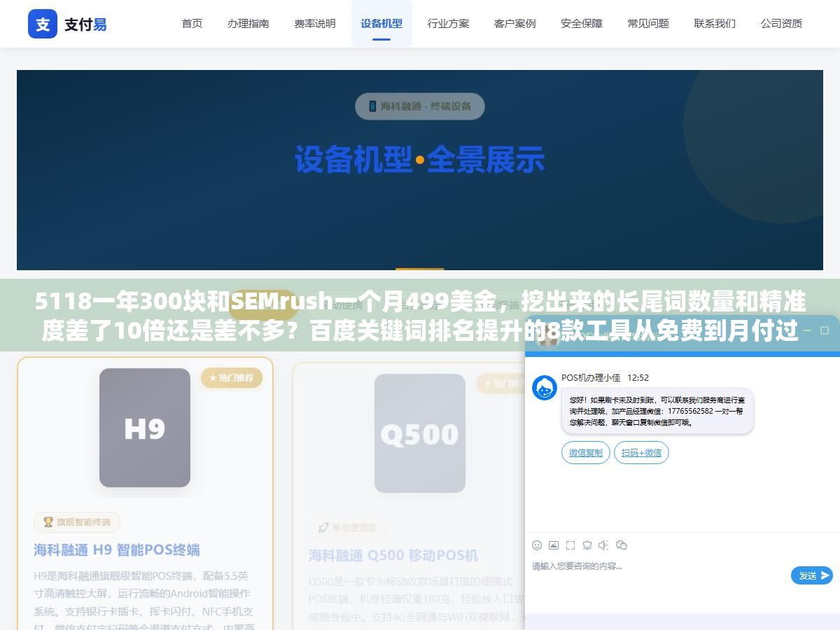The width and height of the screenshot is (840, 630).
Task: Send an image via chat picture icon
Action: pos(554,545)
